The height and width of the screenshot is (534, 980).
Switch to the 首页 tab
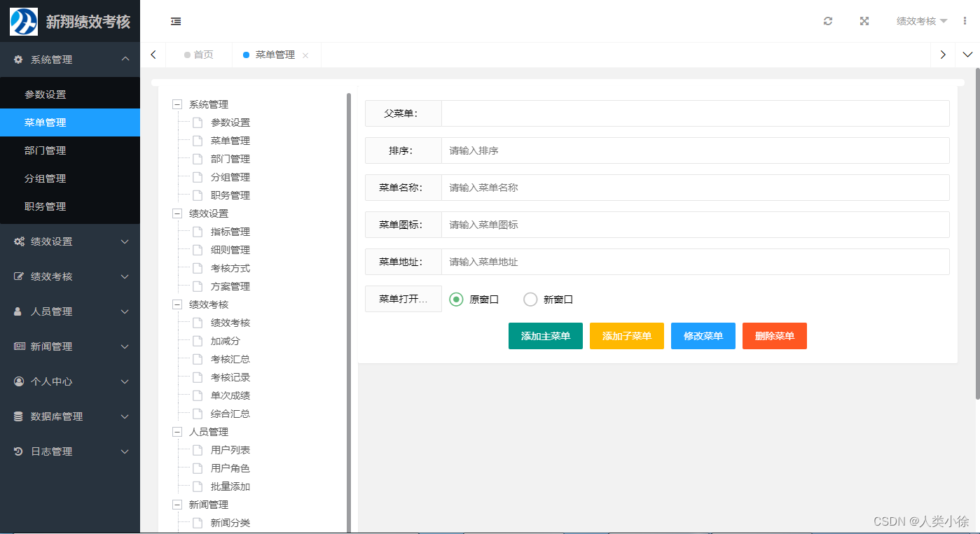pyautogui.click(x=198, y=55)
